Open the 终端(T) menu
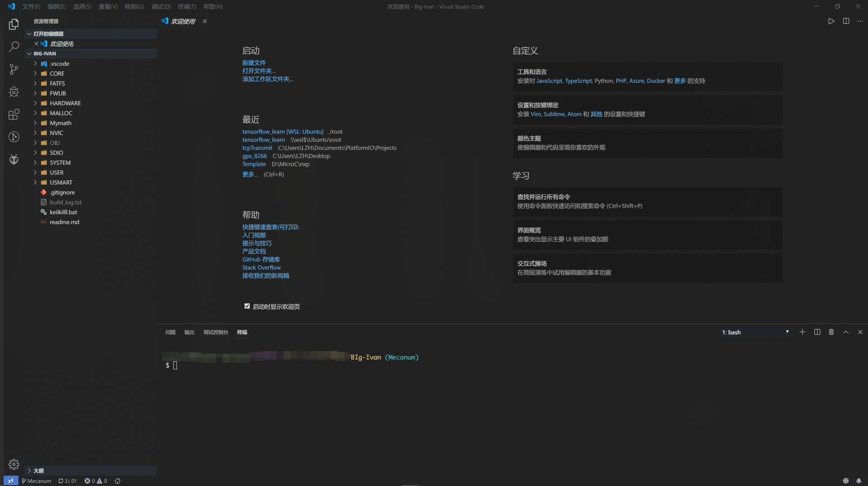The image size is (868, 486). (x=187, y=6)
